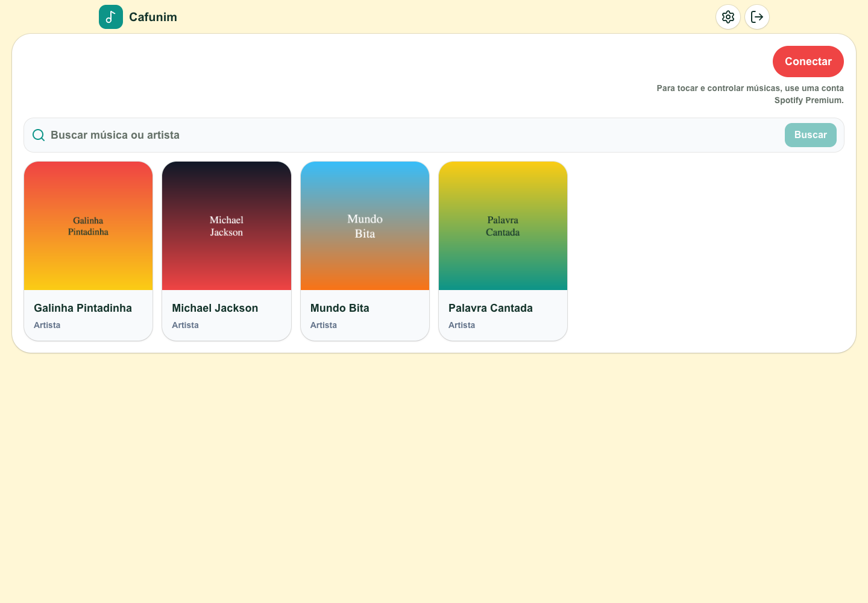Click the Buscar search button
This screenshot has height=603, width=868.
[811, 135]
